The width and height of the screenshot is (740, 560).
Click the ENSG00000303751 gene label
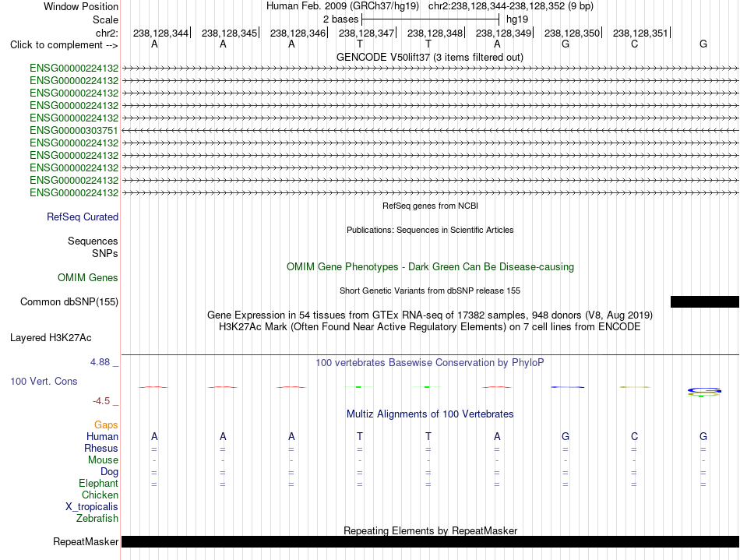74,130
